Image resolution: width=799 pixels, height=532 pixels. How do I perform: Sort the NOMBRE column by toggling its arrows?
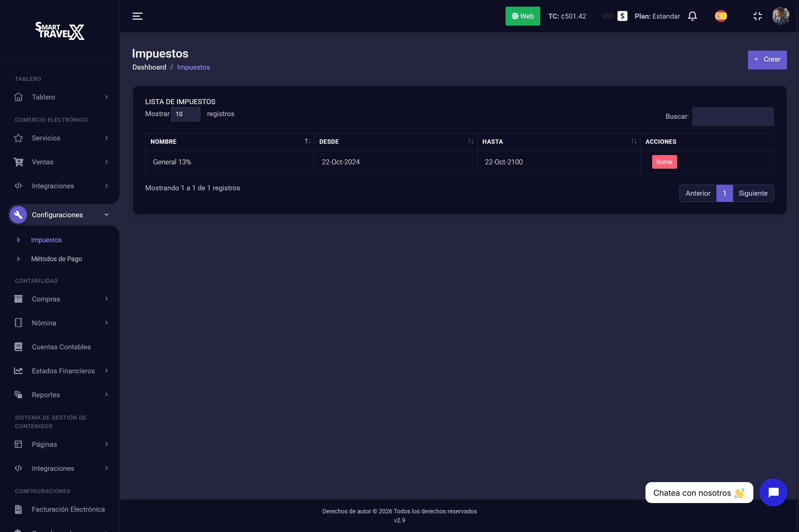(x=307, y=141)
